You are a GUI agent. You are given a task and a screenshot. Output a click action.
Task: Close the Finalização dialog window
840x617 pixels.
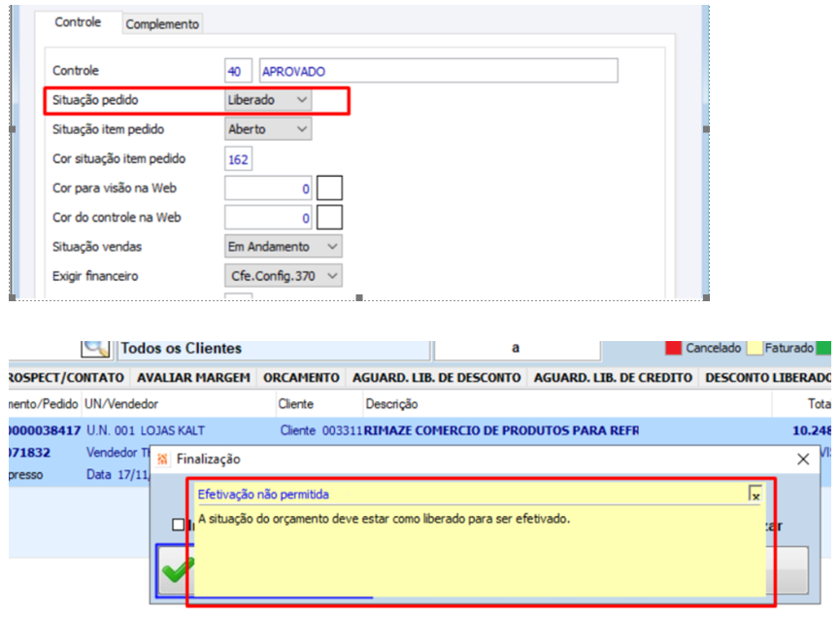pos(802,460)
